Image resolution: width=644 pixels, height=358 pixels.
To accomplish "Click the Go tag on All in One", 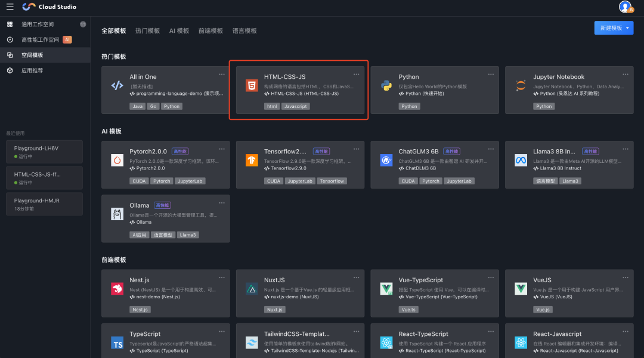I will click(153, 106).
